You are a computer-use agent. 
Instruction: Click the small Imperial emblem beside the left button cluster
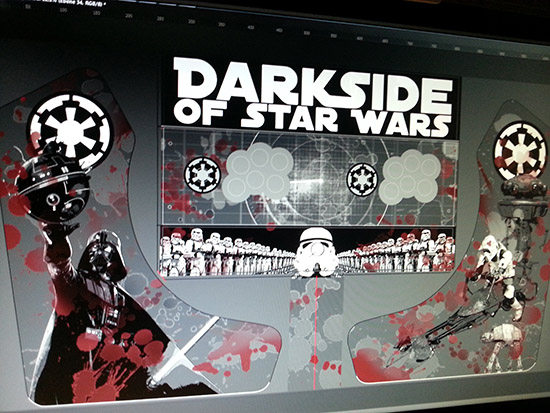(202, 174)
